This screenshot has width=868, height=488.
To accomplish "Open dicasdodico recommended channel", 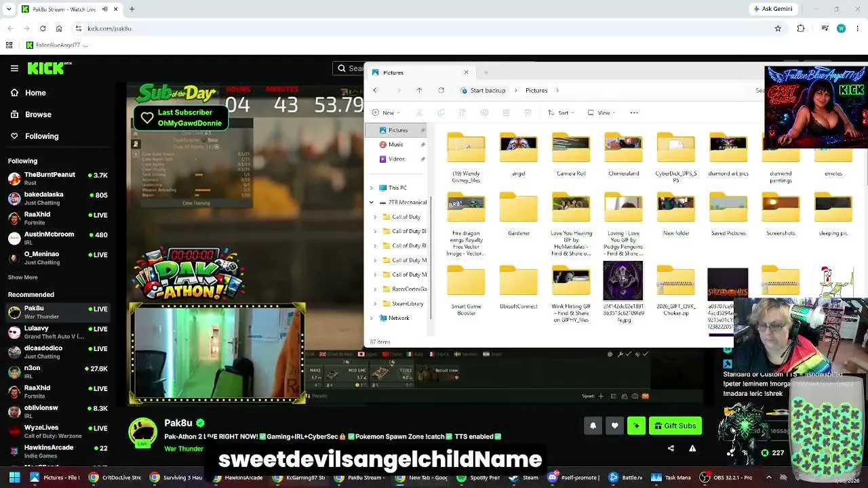I will [x=59, y=352].
